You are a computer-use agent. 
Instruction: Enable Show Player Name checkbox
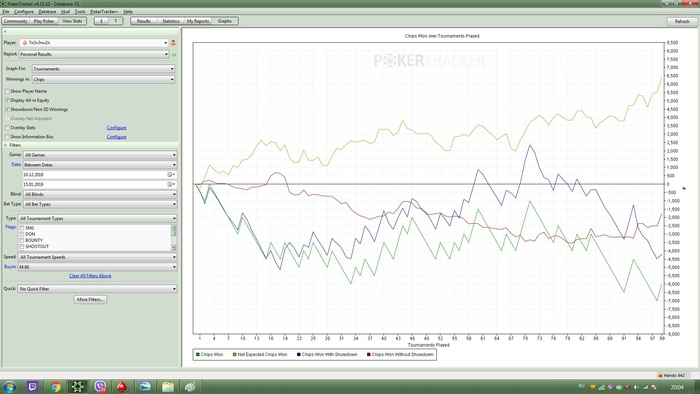pos(7,91)
